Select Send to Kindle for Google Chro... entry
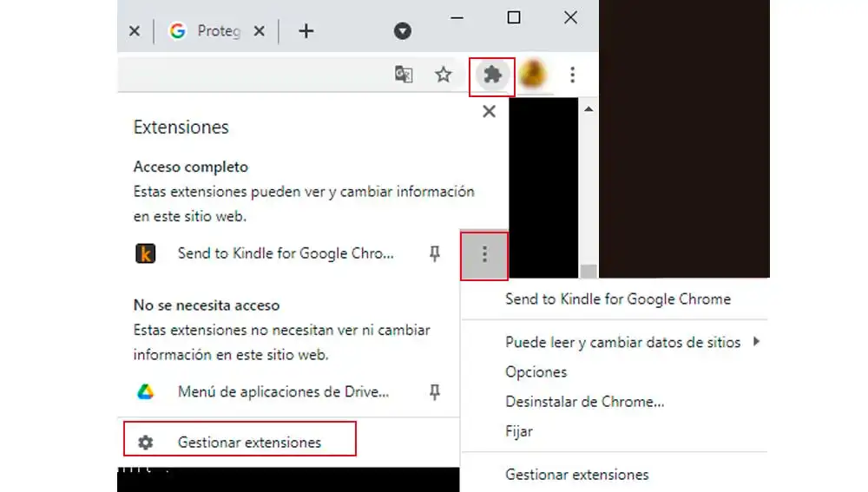Image resolution: width=868 pixels, height=492 pixels. pos(285,253)
